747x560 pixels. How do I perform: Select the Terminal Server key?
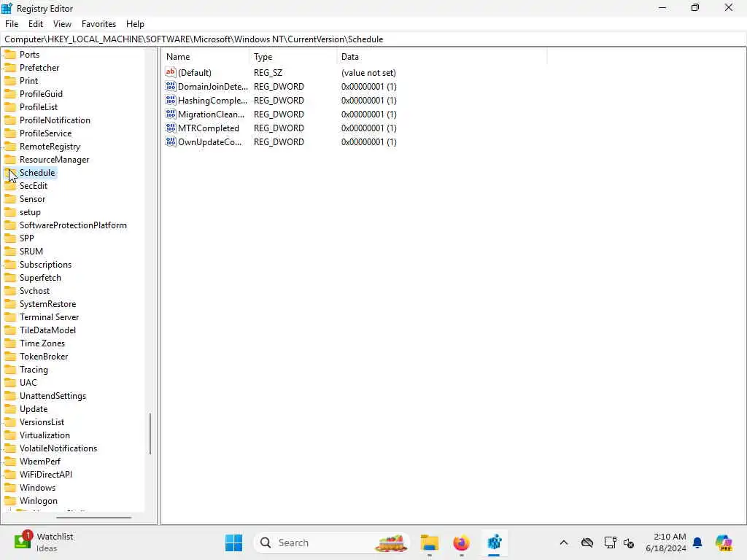tap(49, 316)
